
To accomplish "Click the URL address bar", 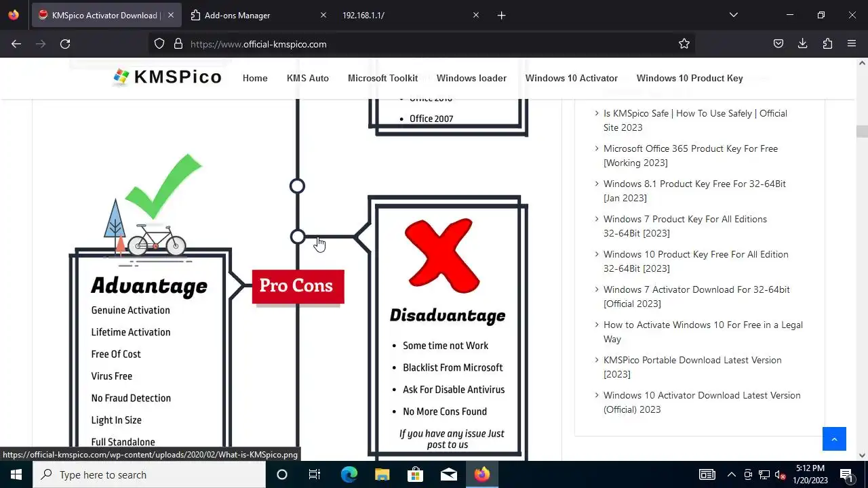I will click(x=420, y=44).
